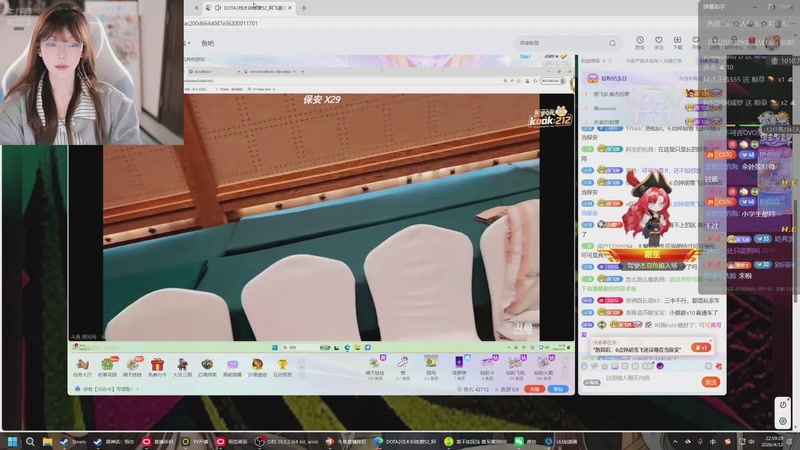
Task: Open 初春花园 icon in the gift bar
Action: pos(107,367)
